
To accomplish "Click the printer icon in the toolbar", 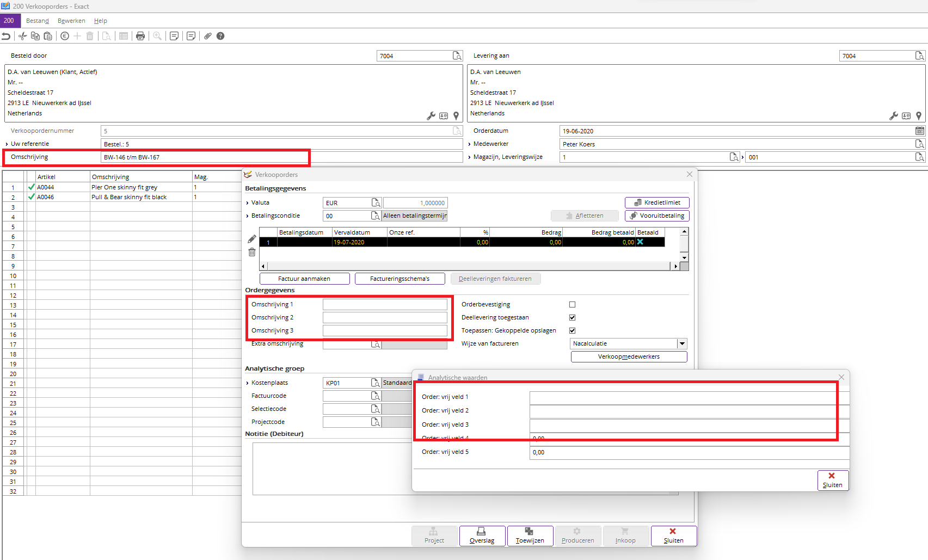I will click(x=140, y=36).
